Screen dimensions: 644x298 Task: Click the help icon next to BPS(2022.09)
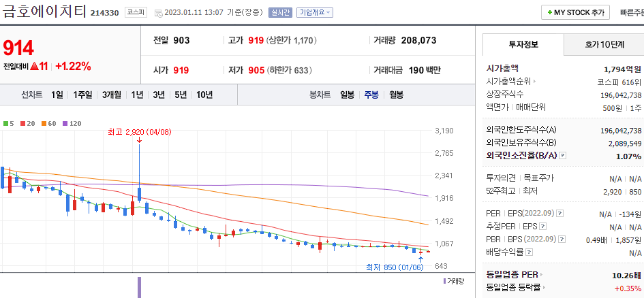point(562,239)
